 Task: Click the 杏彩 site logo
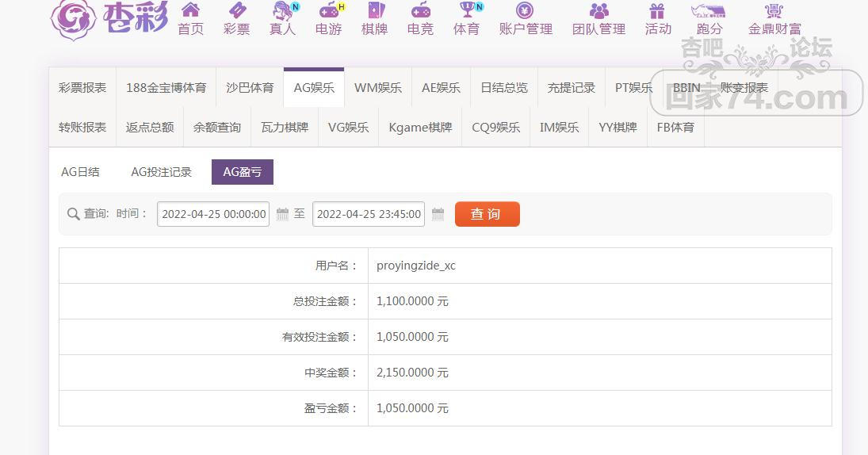point(109,19)
